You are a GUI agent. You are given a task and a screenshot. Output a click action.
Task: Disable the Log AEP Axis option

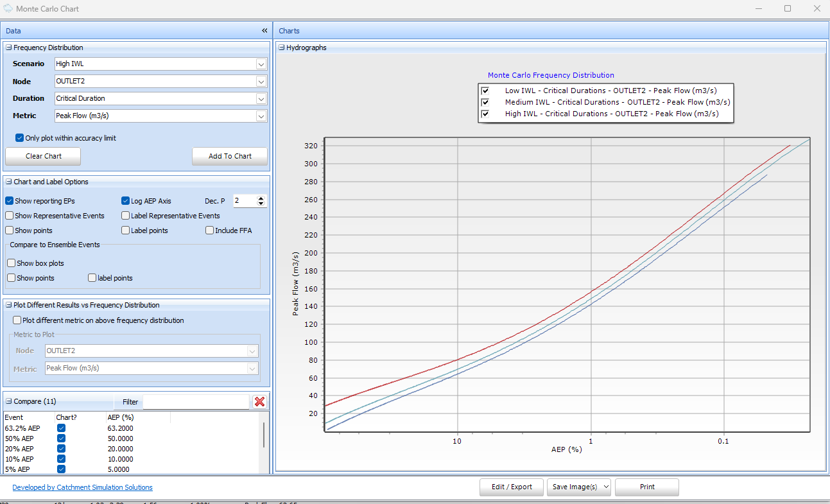[x=126, y=200]
